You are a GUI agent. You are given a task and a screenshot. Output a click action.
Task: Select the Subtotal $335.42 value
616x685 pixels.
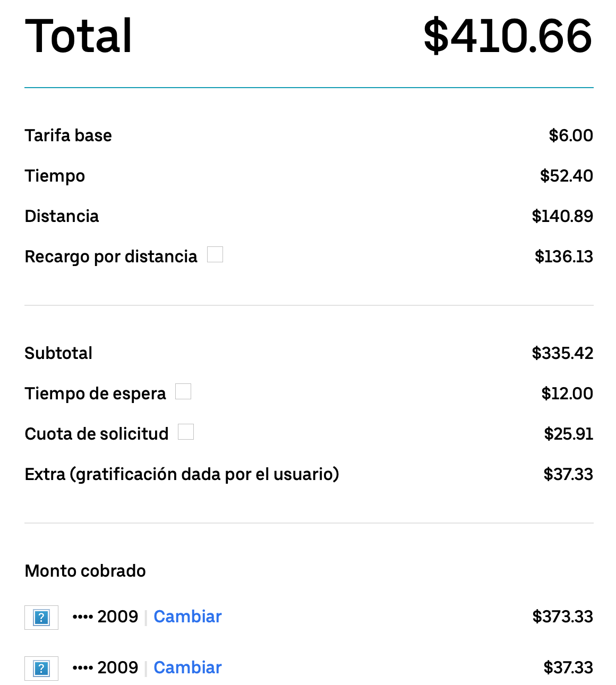pyautogui.click(x=562, y=353)
